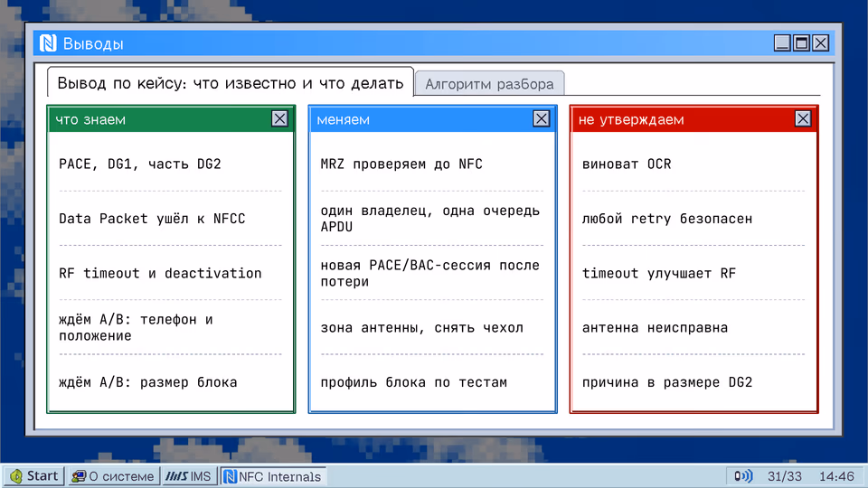This screenshot has width=868, height=488.
Task: Minimize the Выводы window
Action: (781, 42)
